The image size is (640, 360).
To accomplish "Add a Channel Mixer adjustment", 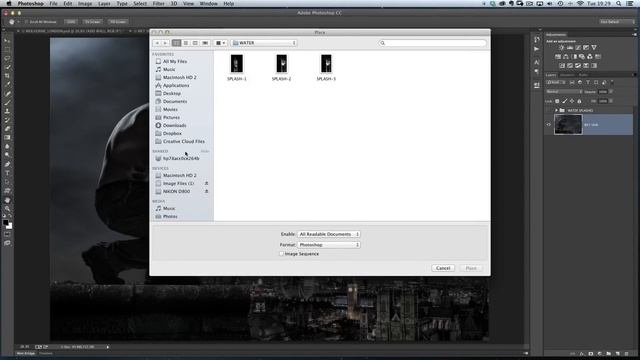I will [589, 56].
